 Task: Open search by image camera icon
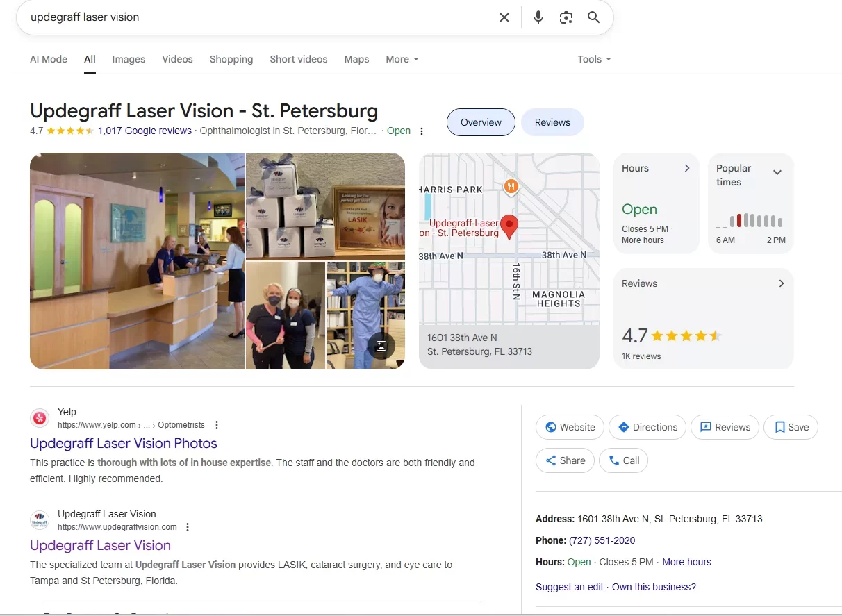point(566,17)
